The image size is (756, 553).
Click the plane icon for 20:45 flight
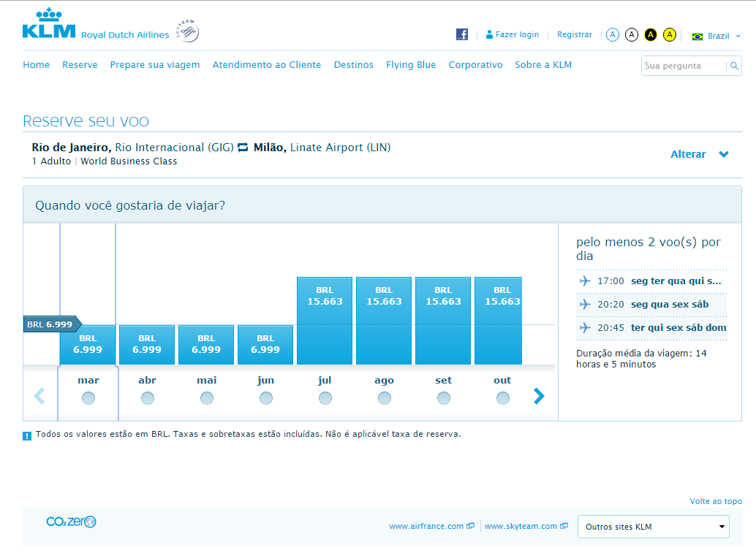[x=585, y=327]
